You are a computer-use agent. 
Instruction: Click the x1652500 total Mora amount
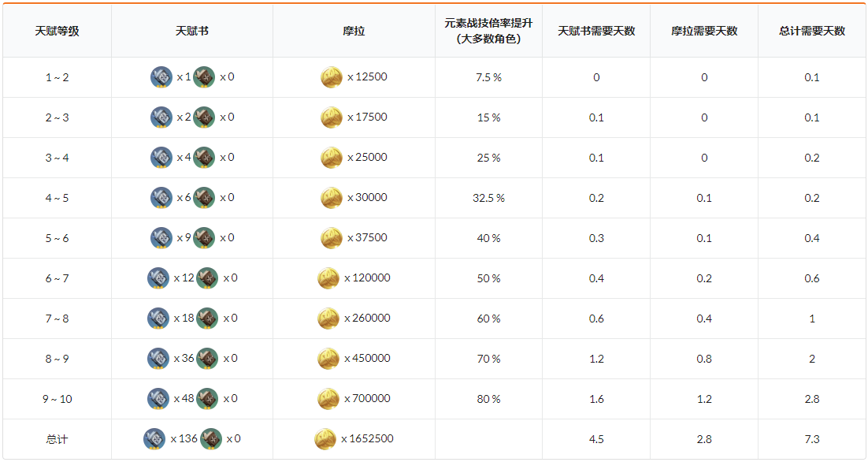click(367, 438)
